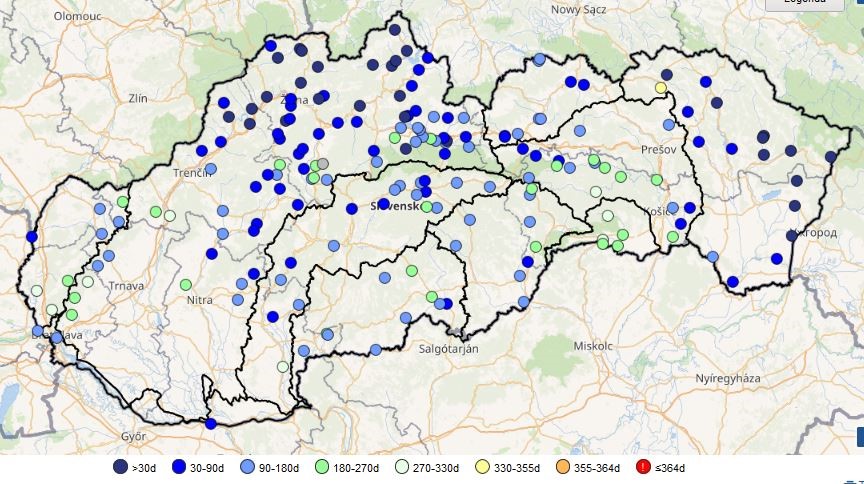Select light blue marker west of Salgótarján label
864x484 pixels.
click(x=375, y=350)
